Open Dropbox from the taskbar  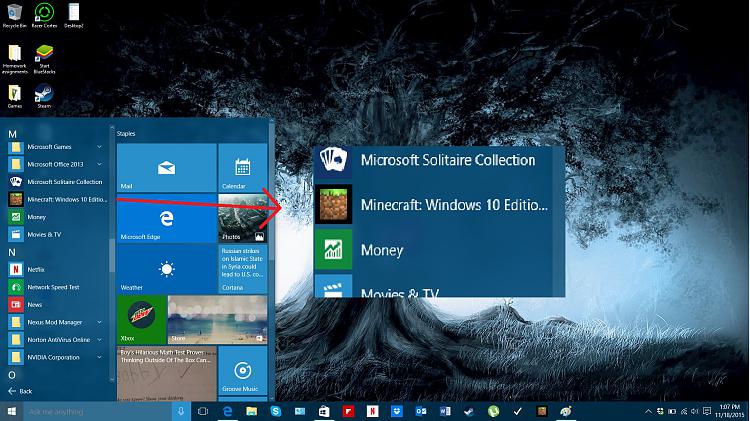(x=397, y=411)
